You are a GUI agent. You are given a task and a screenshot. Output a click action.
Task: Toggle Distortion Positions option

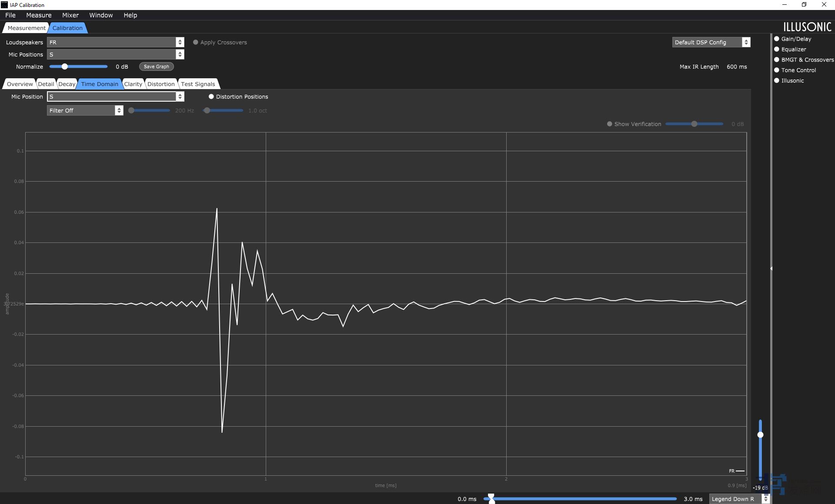(211, 96)
